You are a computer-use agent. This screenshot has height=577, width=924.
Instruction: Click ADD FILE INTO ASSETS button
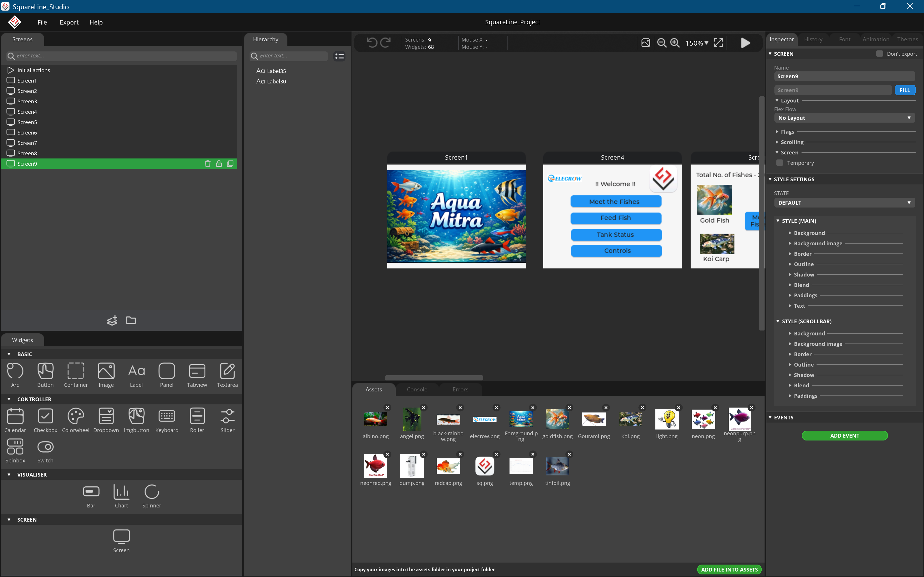pos(729,569)
